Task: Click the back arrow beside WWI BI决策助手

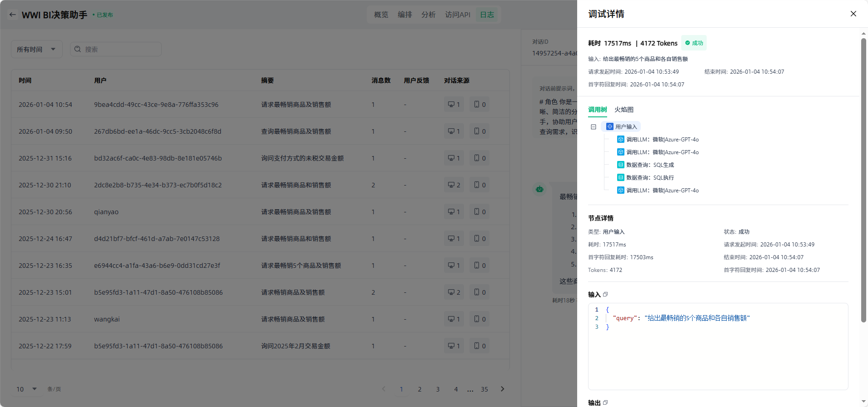Action: pyautogui.click(x=13, y=15)
